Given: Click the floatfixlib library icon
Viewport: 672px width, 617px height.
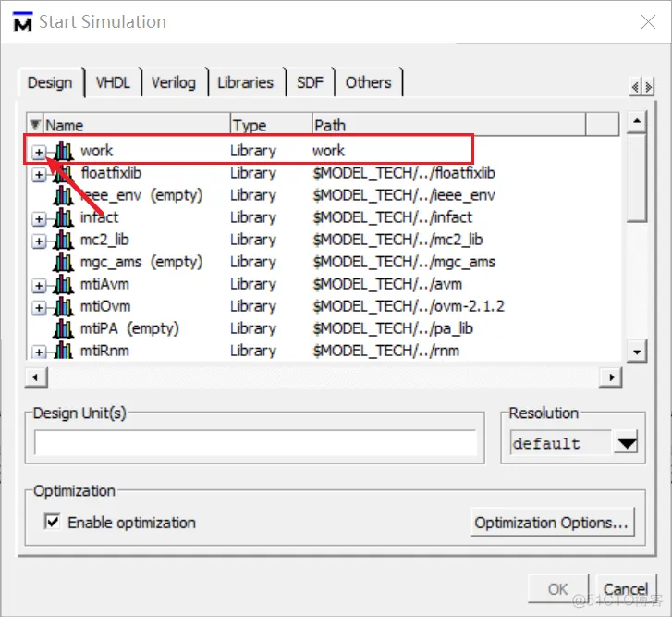Looking at the screenshot, I should [64, 173].
